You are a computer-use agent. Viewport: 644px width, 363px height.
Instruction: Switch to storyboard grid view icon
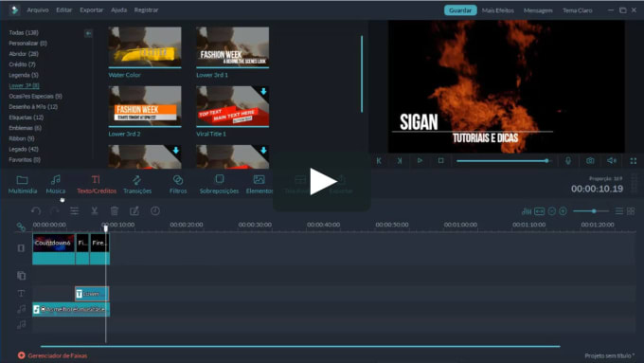pyautogui.click(x=631, y=211)
